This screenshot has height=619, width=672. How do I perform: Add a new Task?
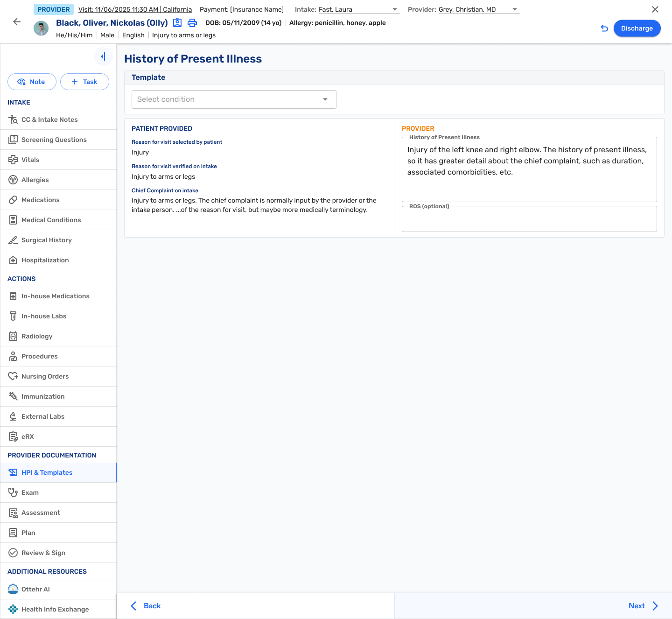84,82
